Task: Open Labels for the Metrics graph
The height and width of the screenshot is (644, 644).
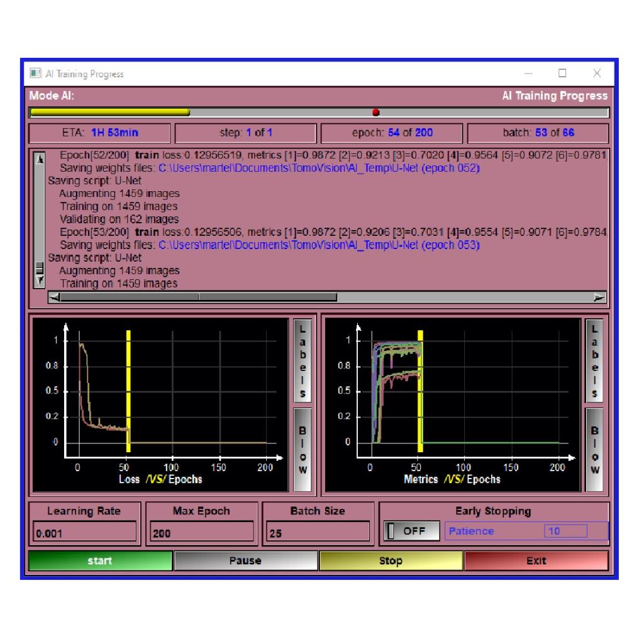Action: tap(594, 361)
